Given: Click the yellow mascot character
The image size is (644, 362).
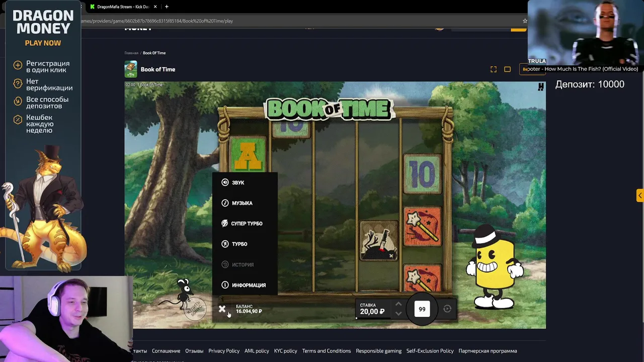Looking at the screenshot, I should (x=495, y=268).
